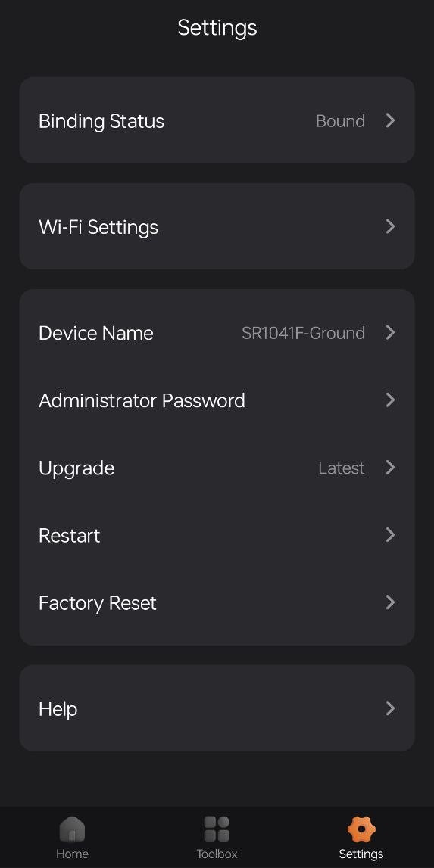Click the Restart row chevron arrow
434x868 pixels.
390,535
